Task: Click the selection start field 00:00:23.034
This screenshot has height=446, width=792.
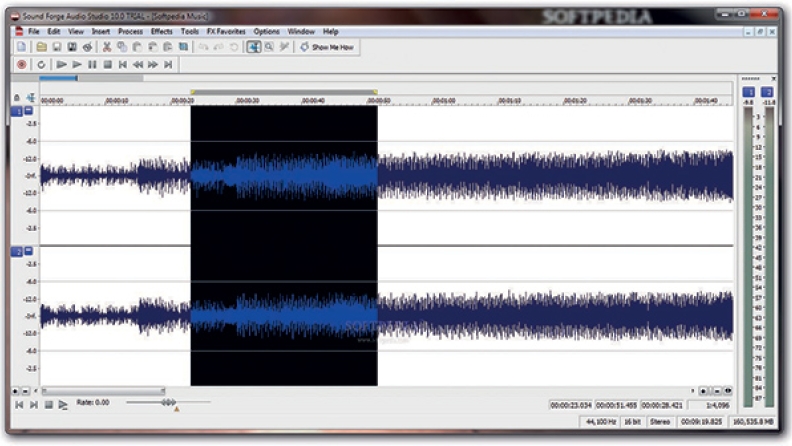Action: point(571,405)
